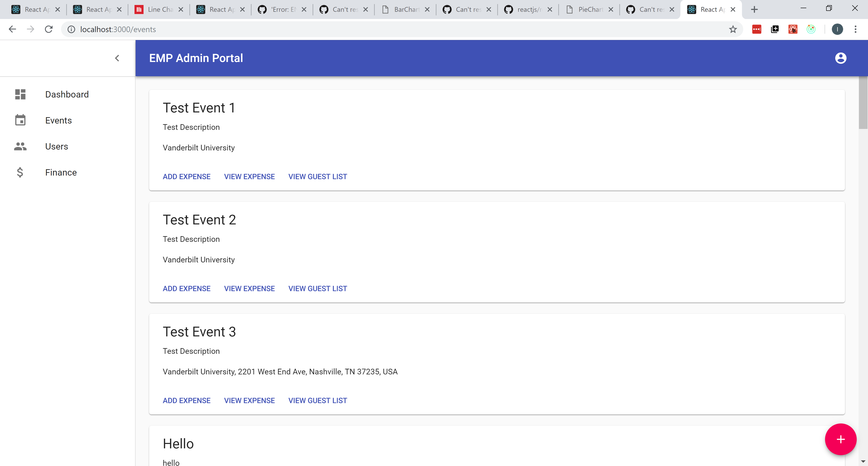
Task: Open the account profile icon in header
Action: pyautogui.click(x=840, y=58)
